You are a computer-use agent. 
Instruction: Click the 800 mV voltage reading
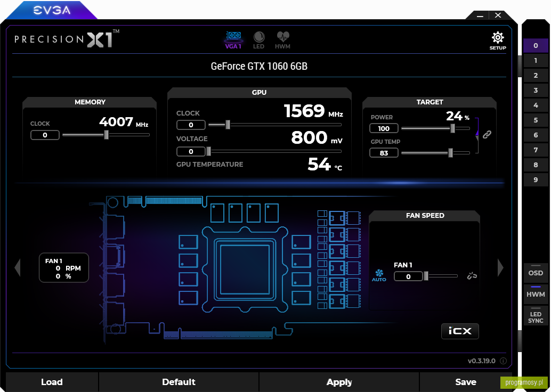[x=317, y=137]
